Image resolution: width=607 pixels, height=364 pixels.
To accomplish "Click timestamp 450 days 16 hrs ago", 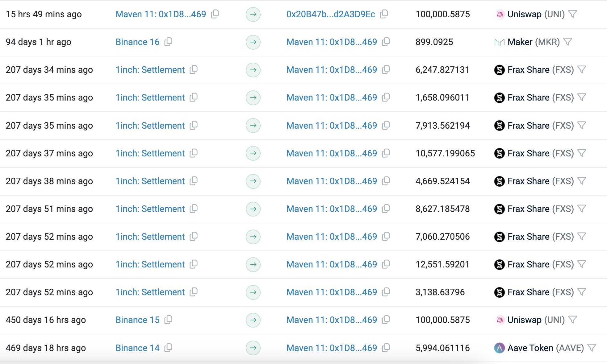I will [46, 320].
